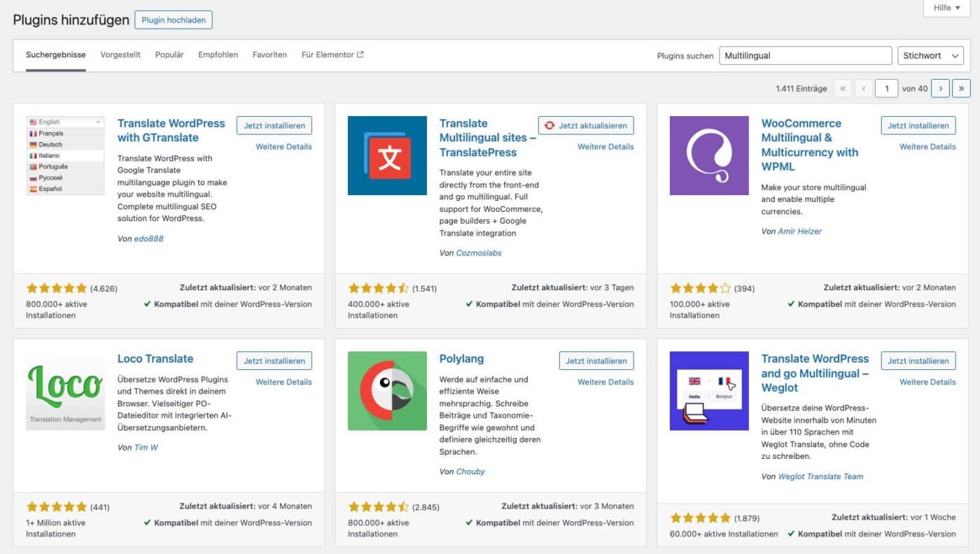Open the Translate WordPress with GTranslate title
This screenshot has height=554, width=980.
click(171, 131)
